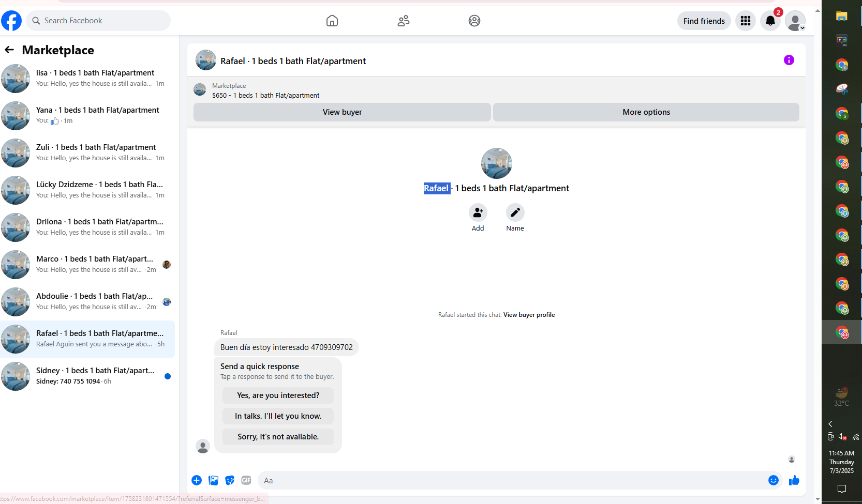The image size is (862, 504).
Task: Send 'Yes, are you interested?' quick response
Action: pyautogui.click(x=278, y=395)
